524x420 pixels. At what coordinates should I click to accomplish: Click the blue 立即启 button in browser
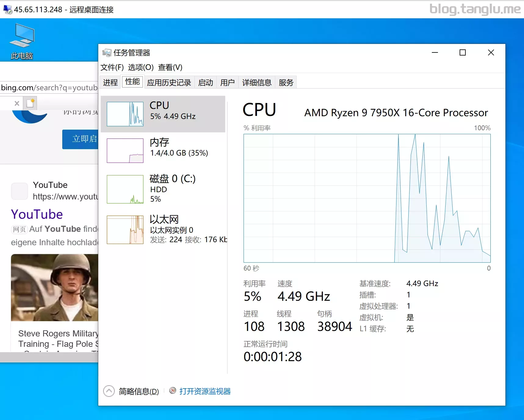pos(80,139)
